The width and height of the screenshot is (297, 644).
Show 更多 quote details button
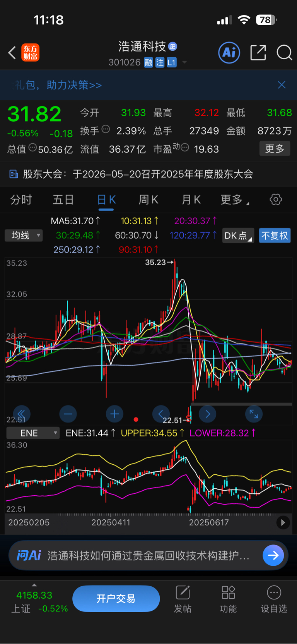coord(275,149)
